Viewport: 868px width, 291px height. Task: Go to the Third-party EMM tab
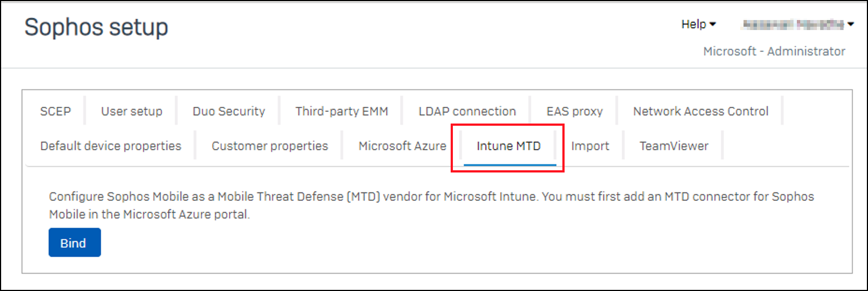click(342, 111)
